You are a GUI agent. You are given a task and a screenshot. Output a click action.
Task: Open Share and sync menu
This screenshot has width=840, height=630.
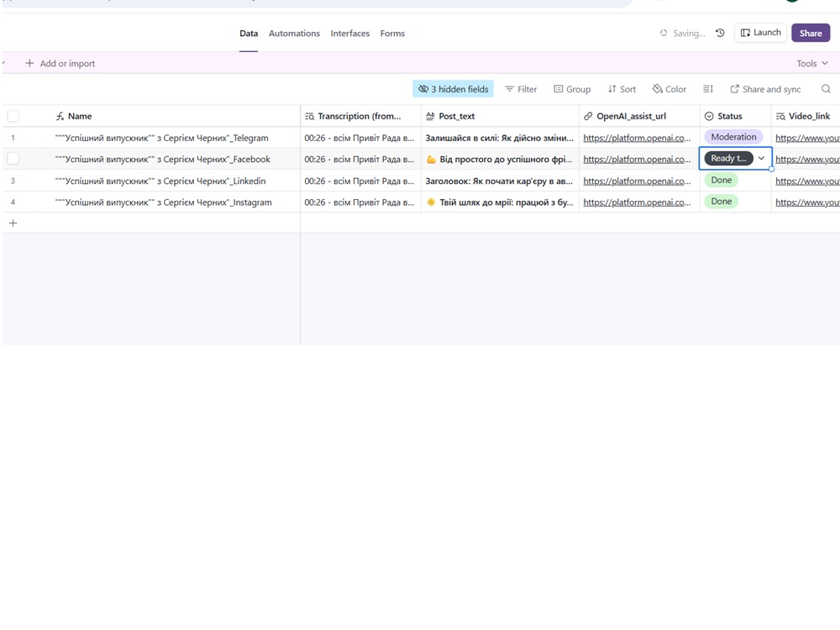coord(765,89)
